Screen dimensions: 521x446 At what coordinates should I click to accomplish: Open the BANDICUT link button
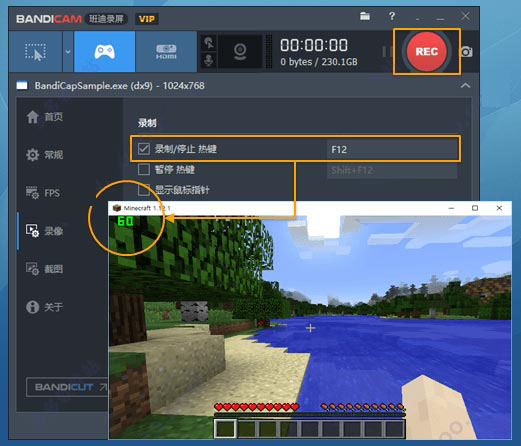68,387
